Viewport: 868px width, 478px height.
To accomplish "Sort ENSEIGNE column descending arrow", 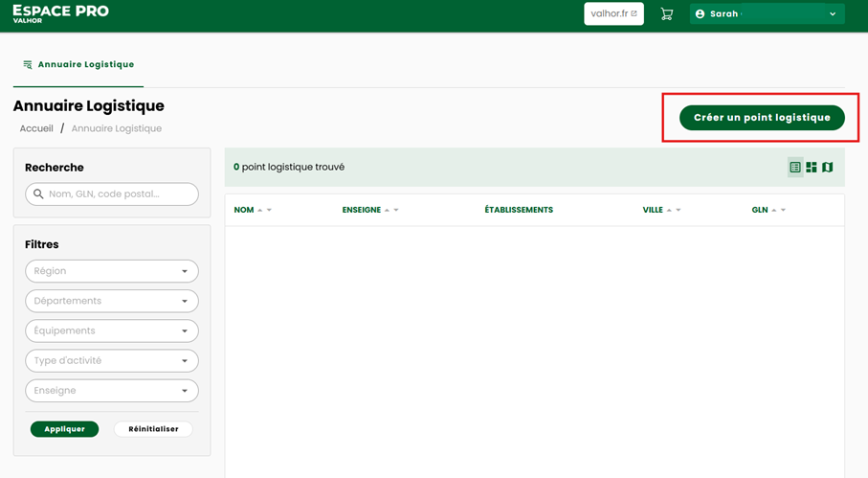I will coord(396,210).
